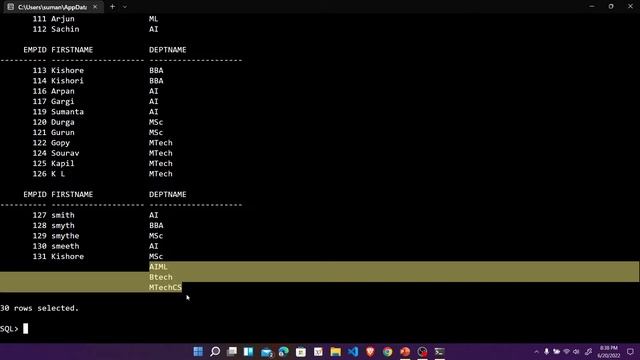Click the name Durga in row 120
Viewport: 640px width, 360px height.
pyautogui.click(x=63, y=122)
